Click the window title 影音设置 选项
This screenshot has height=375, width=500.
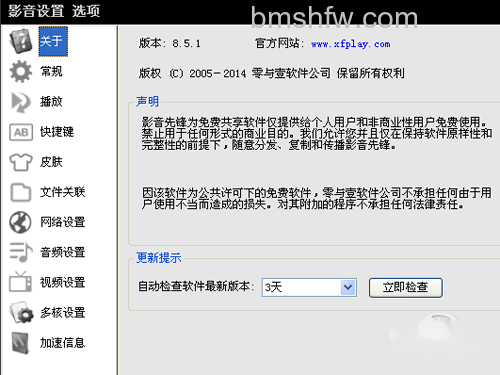(54, 11)
